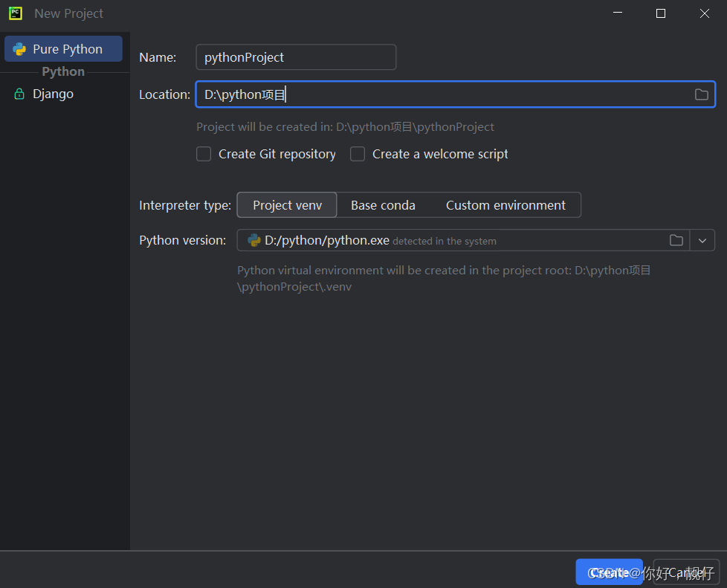Enable Create a welcome script checkbox
727x588 pixels.
[358, 153]
